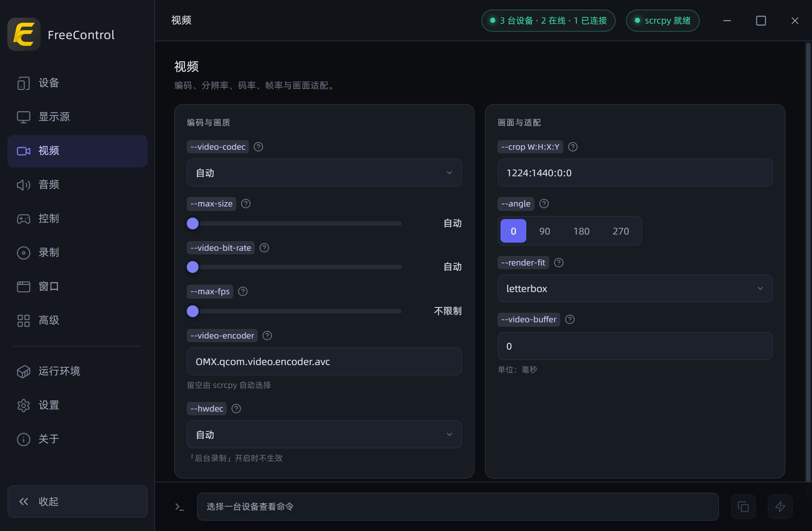Select angle 180 option
812x531 pixels.
coord(581,231)
